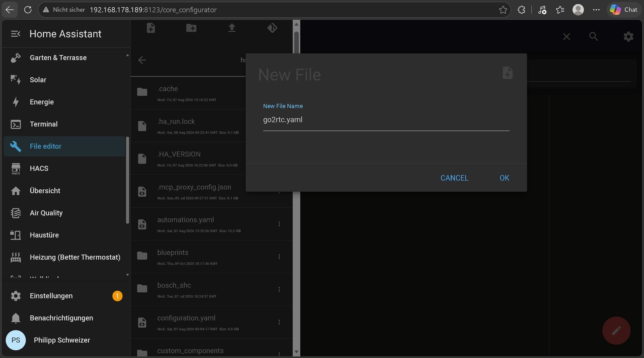Image resolution: width=644 pixels, height=358 pixels.
Task: Open editor settings gear icon
Action: coord(628,37)
